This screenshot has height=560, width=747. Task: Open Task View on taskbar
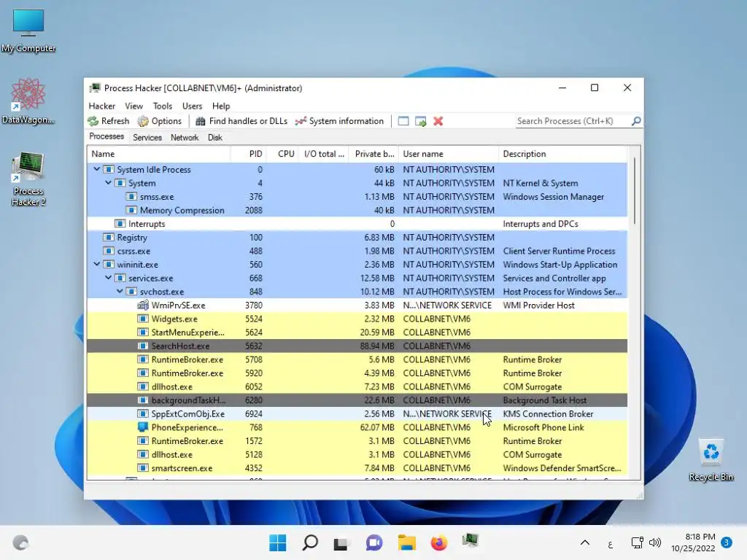(x=341, y=542)
